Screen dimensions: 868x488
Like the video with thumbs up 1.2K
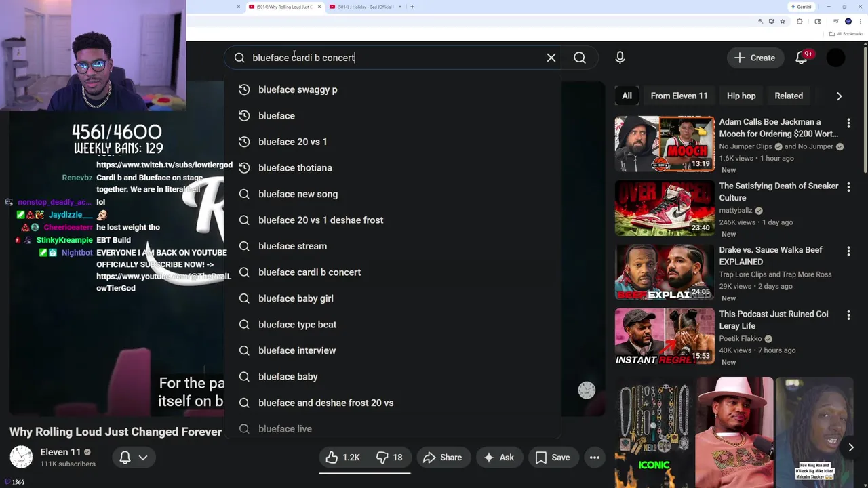click(x=343, y=457)
